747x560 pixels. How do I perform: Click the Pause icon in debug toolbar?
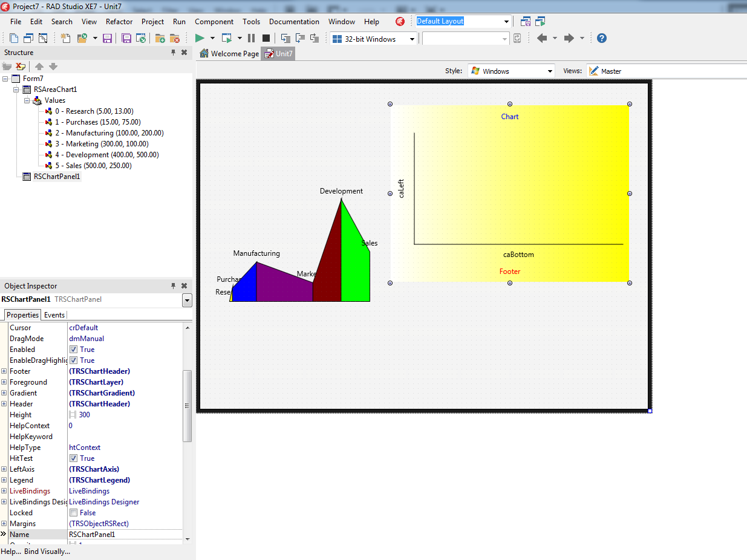click(x=252, y=39)
